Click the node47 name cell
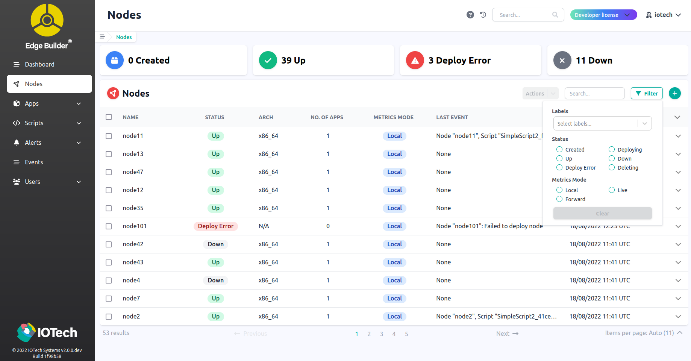 coord(133,172)
